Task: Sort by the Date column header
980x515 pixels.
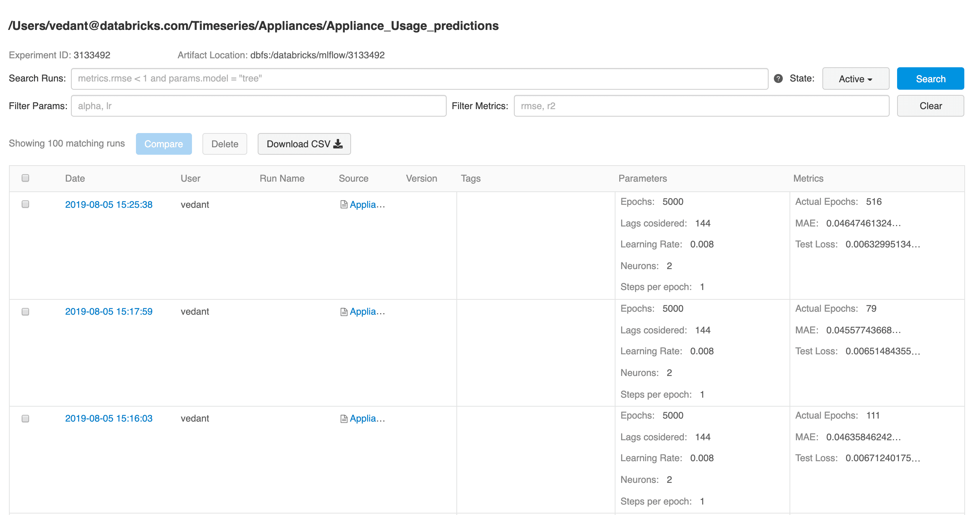Action: point(75,179)
